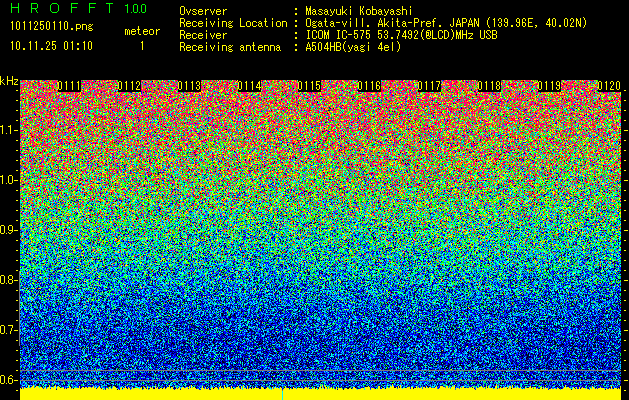The image size is (629, 400).
Task: Click the 0113 time marker
Action: coord(189,86)
